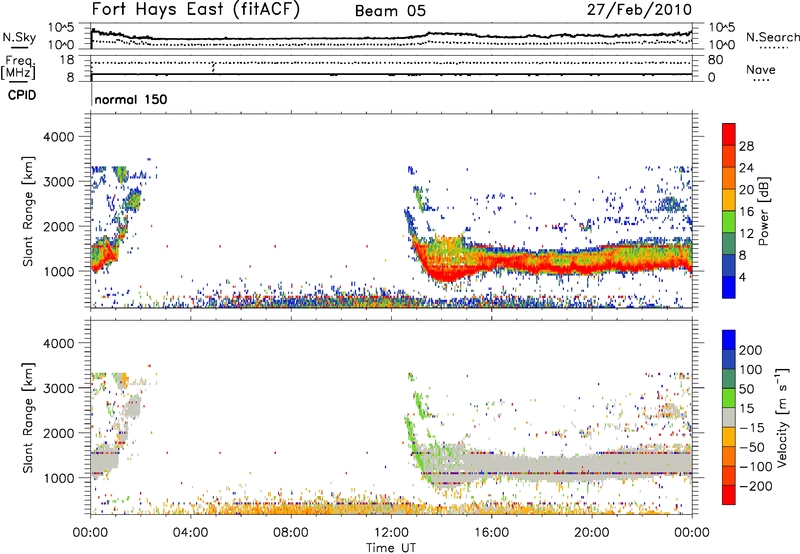This screenshot has width=800, height=554.
Task: Pick the red top segment of Power colorbar
Action: tap(729, 134)
